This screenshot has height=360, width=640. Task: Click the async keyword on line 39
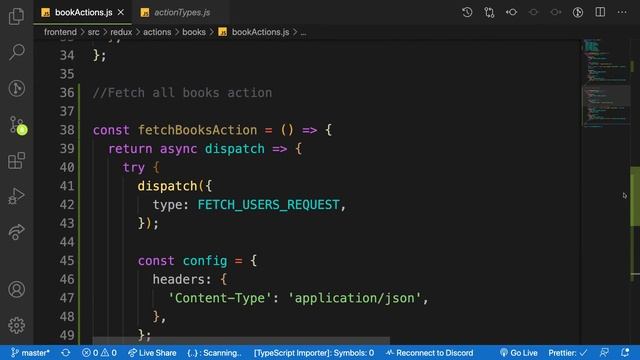[x=178, y=149]
